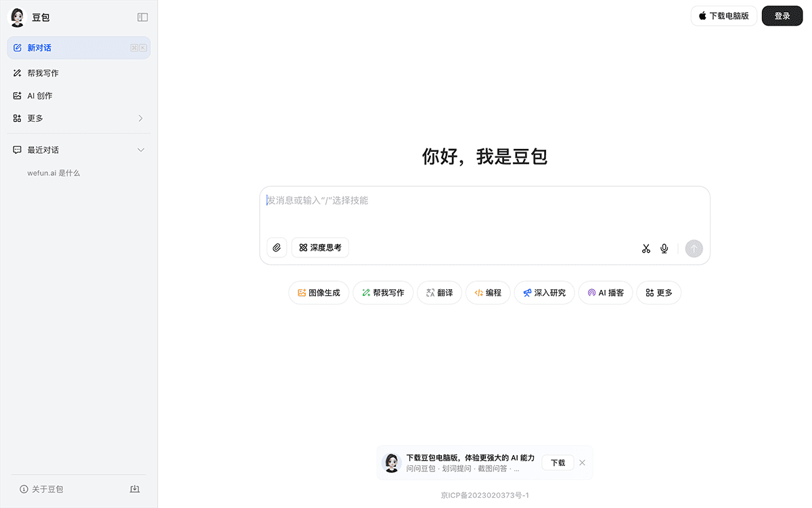This screenshot has width=812, height=508.
Task: Open the 图像生成 image generation skill
Action: coord(319,292)
